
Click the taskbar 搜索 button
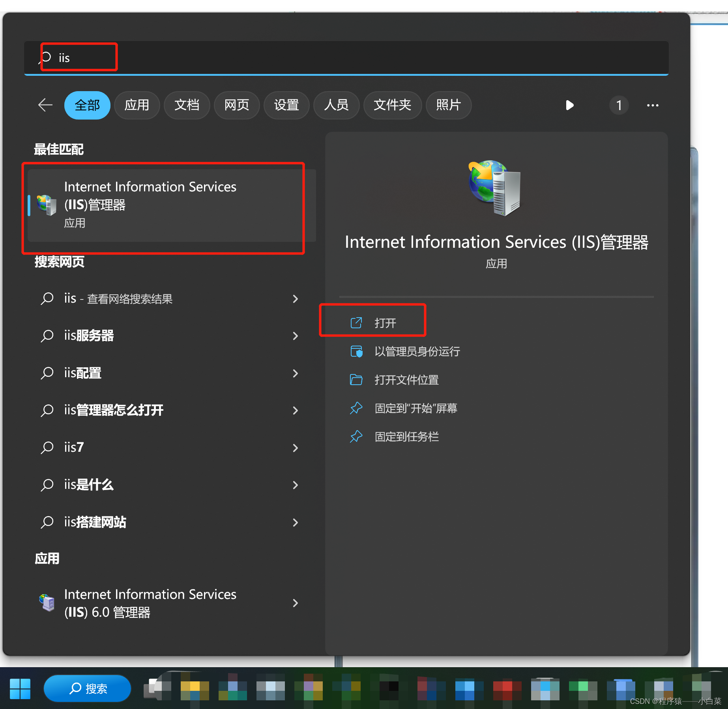pos(87,688)
